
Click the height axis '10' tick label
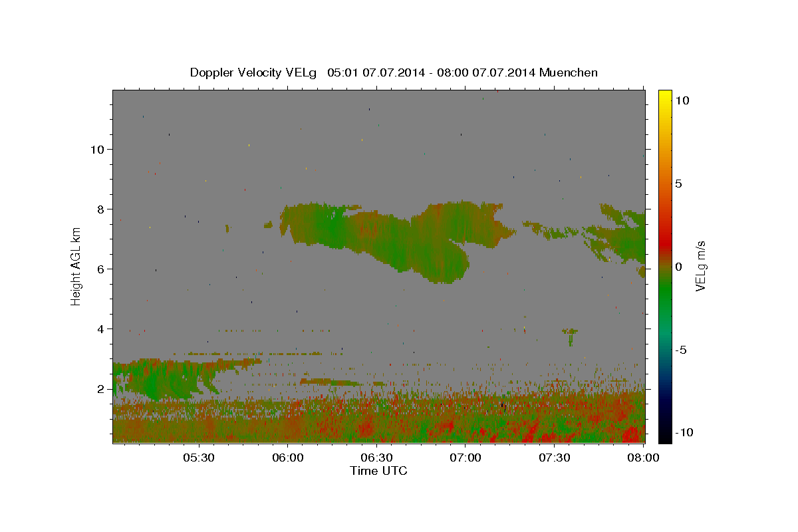click(x=97, y=149)
